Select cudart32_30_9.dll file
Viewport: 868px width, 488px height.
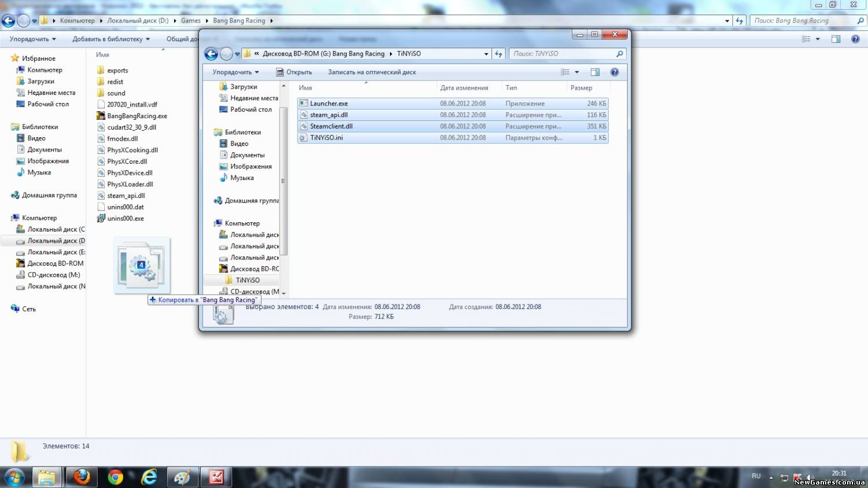(127, 127)
